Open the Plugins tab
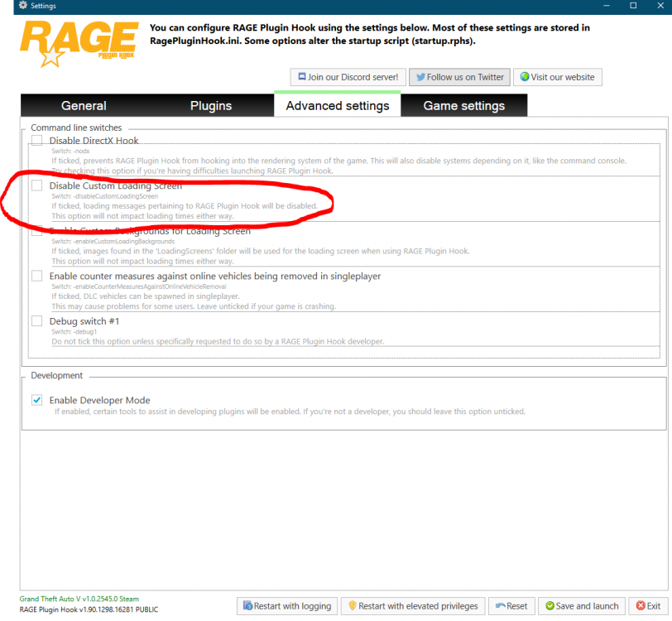The height and width of the screenshot is (621, 672). pos(211,105)
